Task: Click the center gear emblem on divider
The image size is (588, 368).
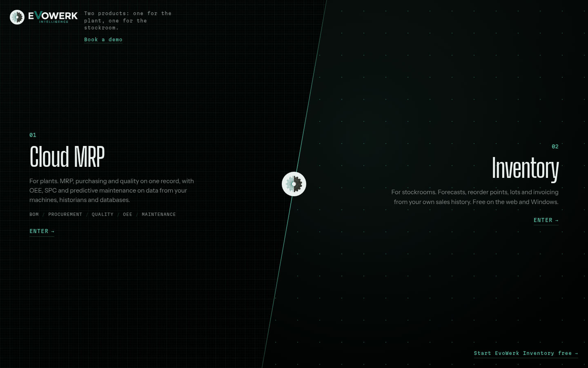Action: pos(294,184)
